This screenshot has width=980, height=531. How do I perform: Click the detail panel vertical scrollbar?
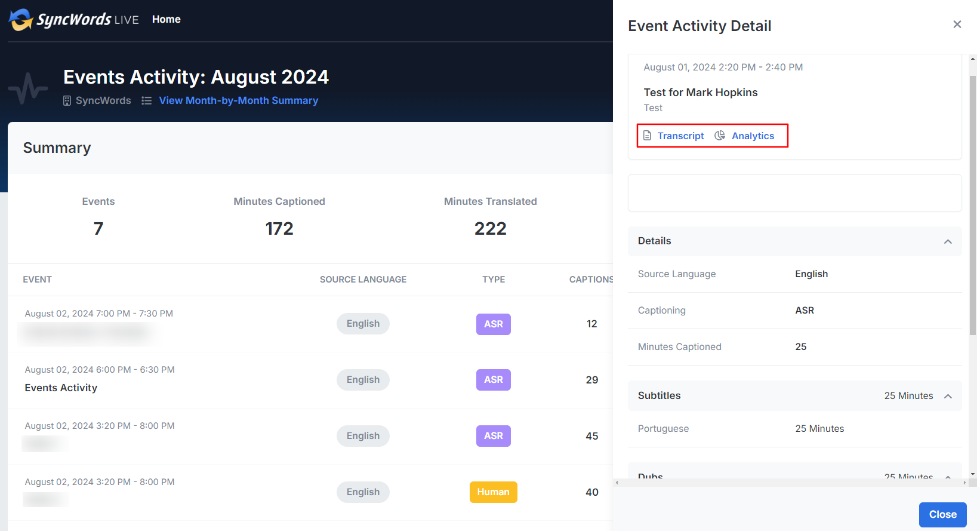tap(973, 205)
